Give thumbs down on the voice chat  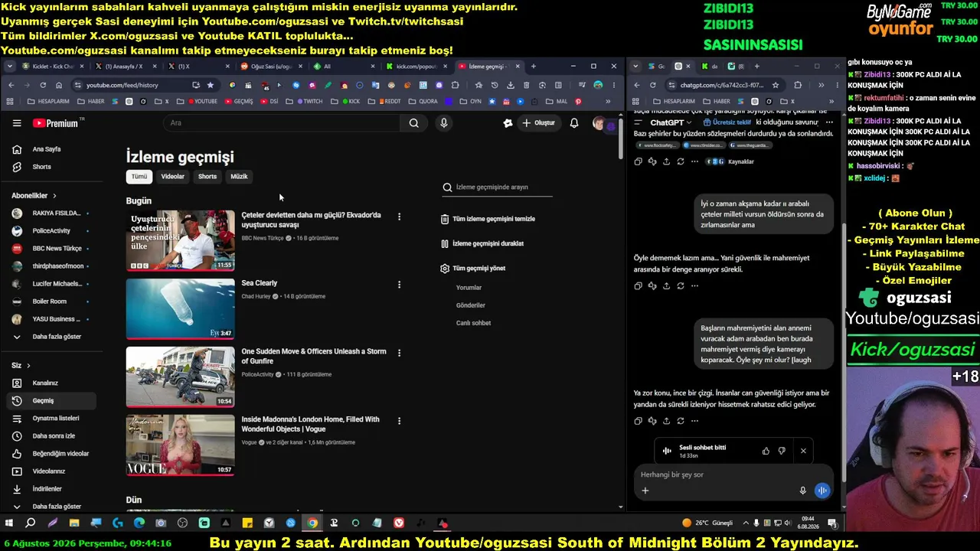pyautogui.click(x=782, y=451)
